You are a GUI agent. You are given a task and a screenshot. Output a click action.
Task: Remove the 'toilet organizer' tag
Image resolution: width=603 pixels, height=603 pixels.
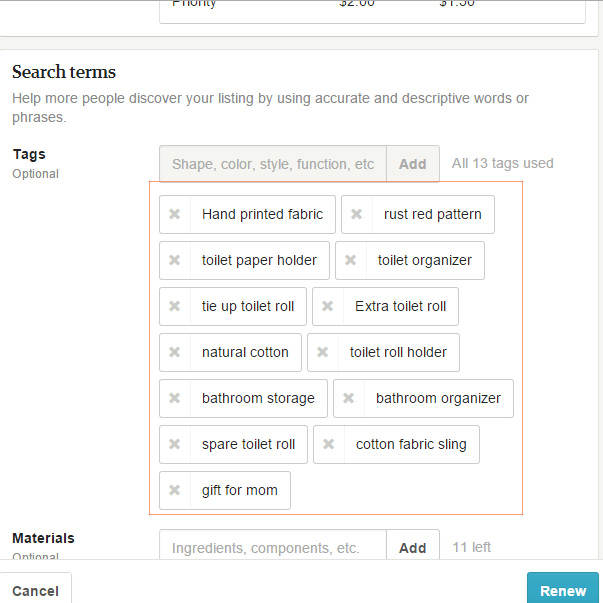tap(350, 260)
